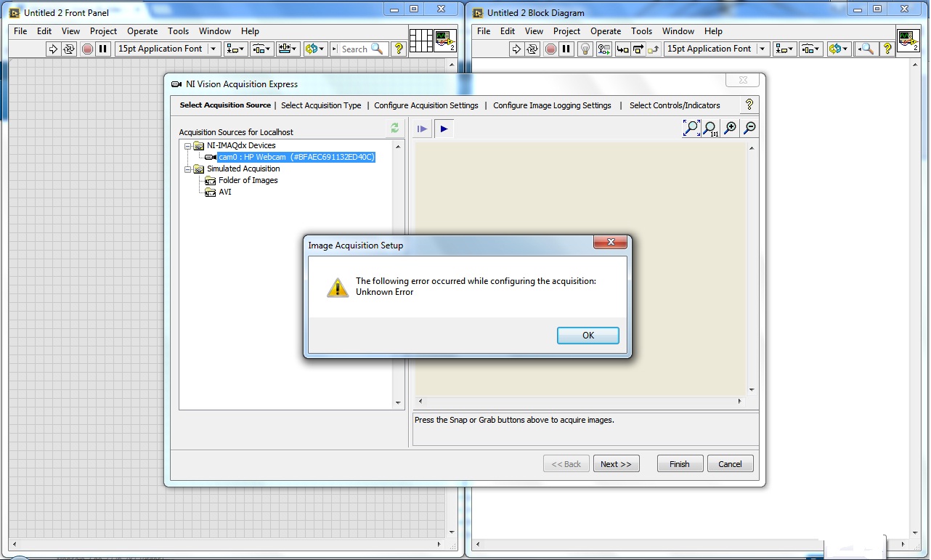This screenshot has height=560, width=931.
Task: Switch to Configure Acquisition Settings step
Action: click(426, 105)
